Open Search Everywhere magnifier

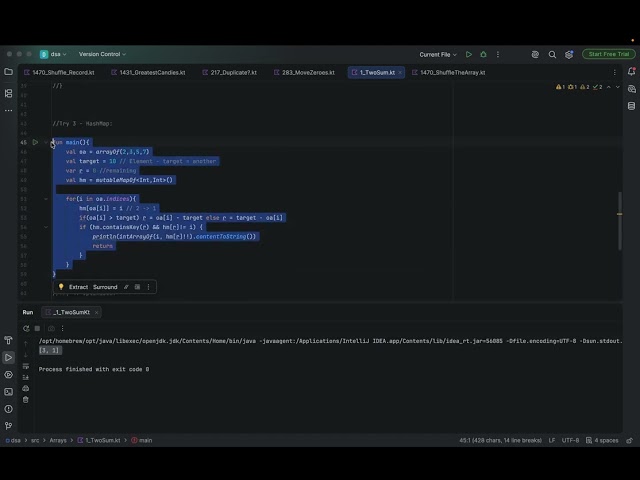point(552,54)
